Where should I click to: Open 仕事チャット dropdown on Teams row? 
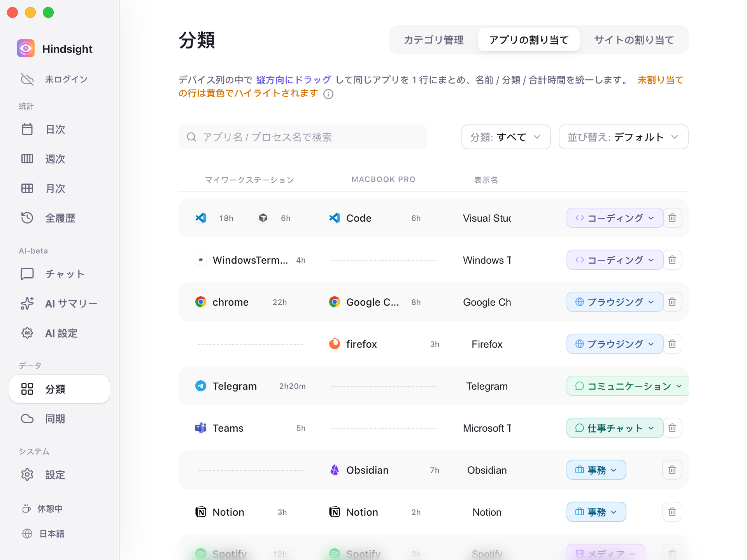pyautogui.click(x=615, y=428)
